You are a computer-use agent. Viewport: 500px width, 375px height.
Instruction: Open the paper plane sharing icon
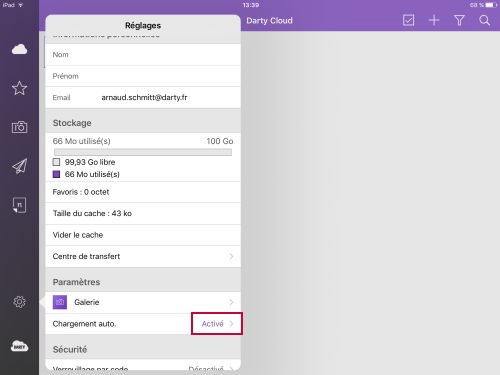click(19, 166)
